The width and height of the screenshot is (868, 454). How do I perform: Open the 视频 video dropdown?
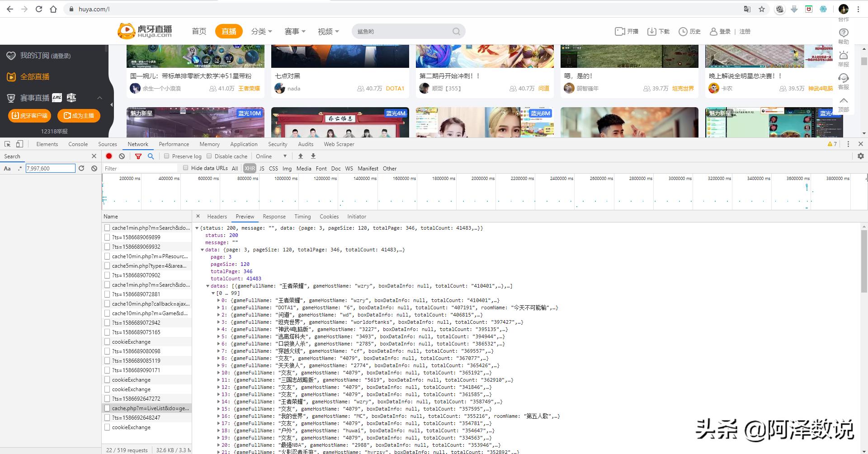point(328,31)
